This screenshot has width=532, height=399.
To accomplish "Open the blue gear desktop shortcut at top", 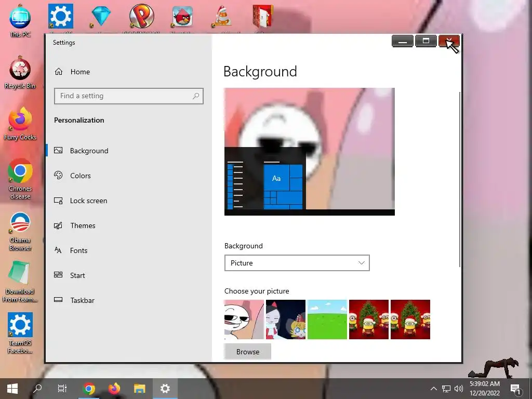I will 61,16.
